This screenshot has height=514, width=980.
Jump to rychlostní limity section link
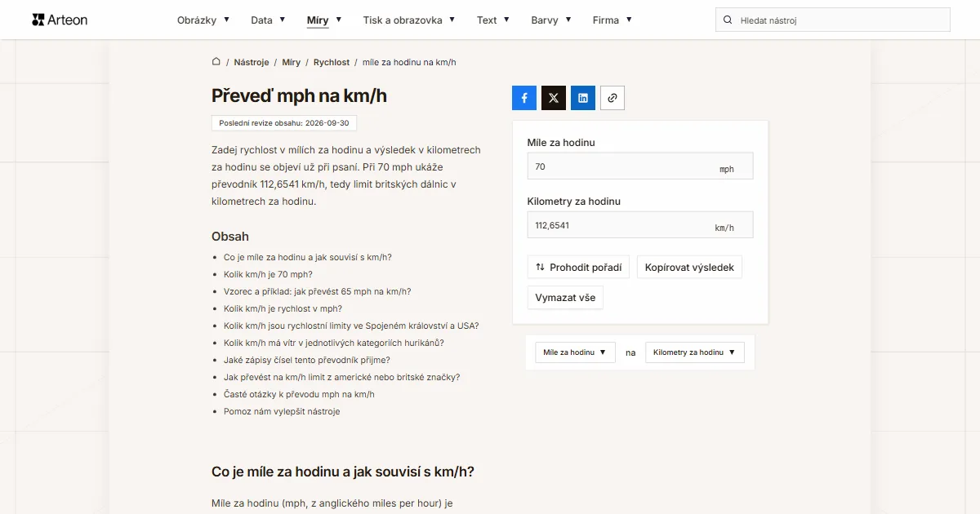[351, 326]
